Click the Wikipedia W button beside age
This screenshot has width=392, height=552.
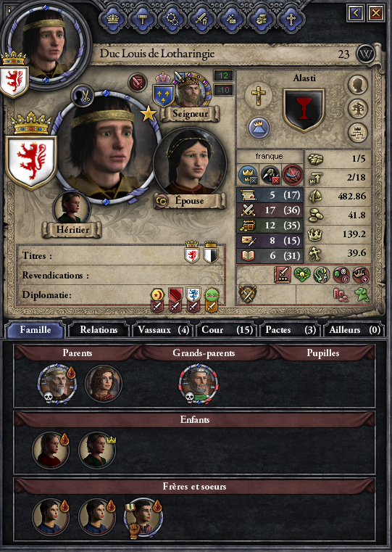point(366,54)
